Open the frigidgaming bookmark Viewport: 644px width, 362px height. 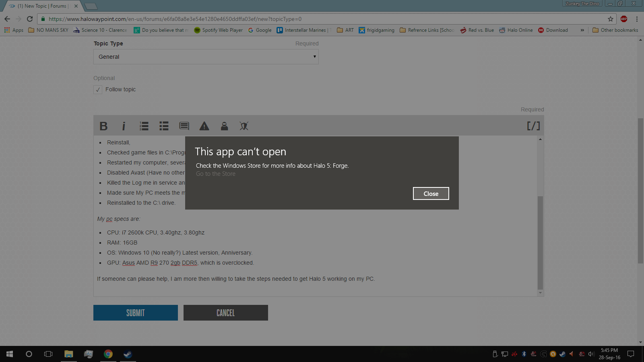tap(376, 30)
